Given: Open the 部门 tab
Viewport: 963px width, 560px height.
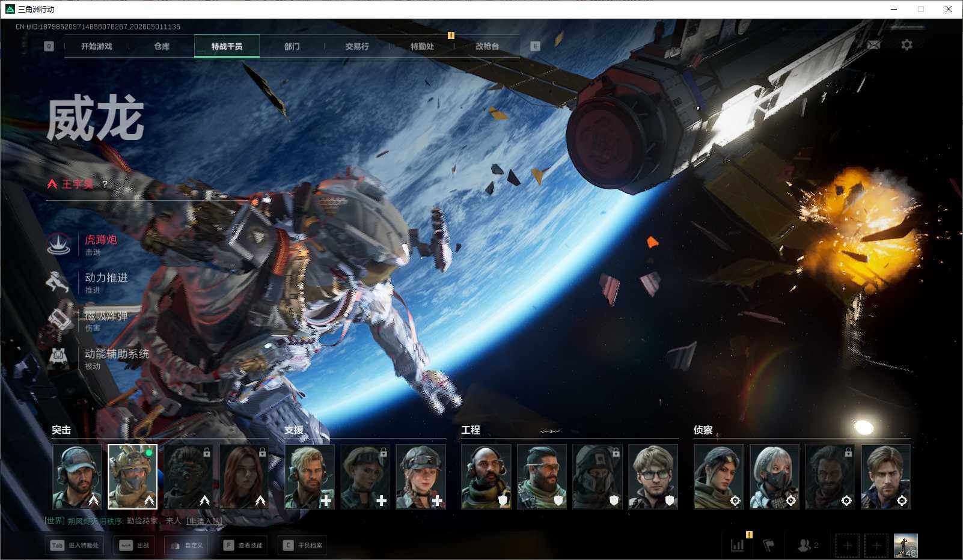Looking at the screenshot, I should pos(292,46).
